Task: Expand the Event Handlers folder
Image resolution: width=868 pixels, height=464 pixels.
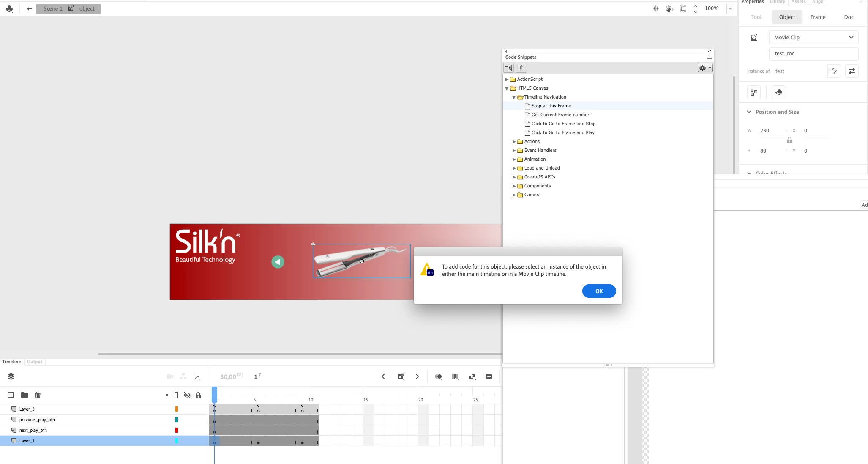Action: click(514, 150)
